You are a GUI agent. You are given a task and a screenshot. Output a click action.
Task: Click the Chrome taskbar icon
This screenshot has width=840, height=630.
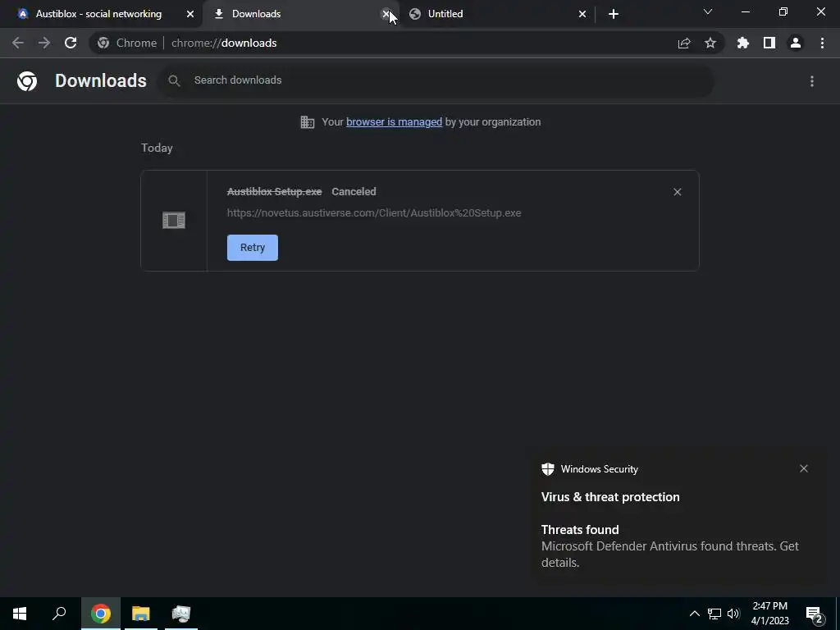tap(101, 614)
